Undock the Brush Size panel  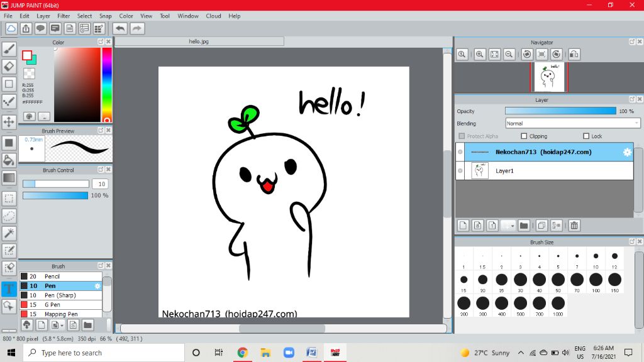click(632, 242)
